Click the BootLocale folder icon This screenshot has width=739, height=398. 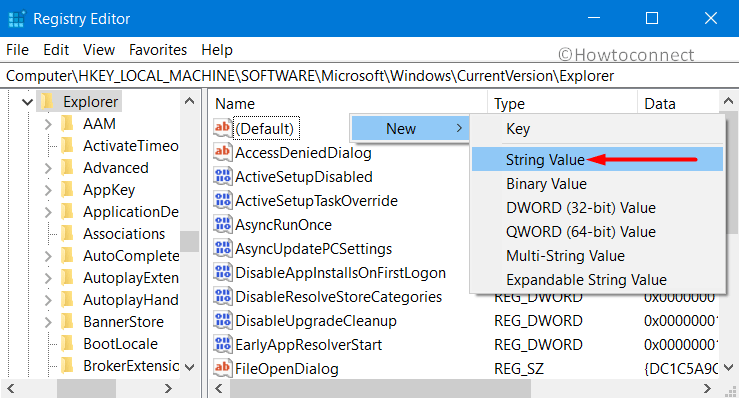[67, 344]
